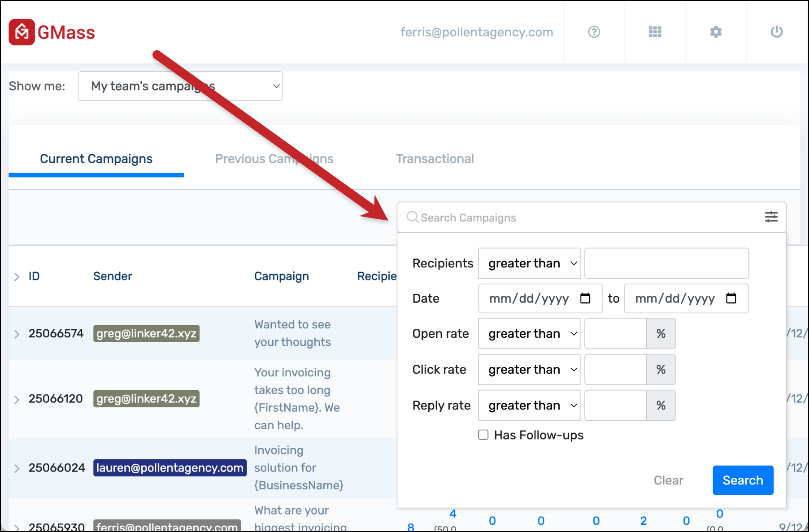Open the Click rate comparison dropdown

(529, 370)
